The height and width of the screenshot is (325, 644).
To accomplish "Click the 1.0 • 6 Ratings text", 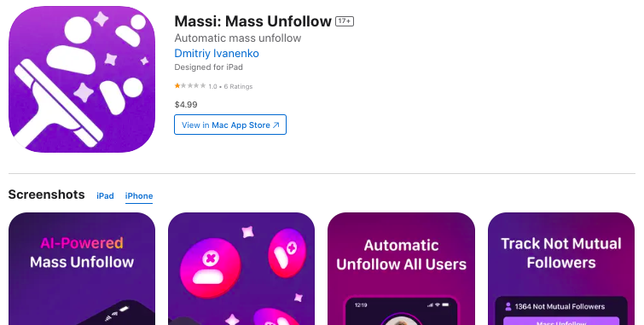I will click(230, 86).
